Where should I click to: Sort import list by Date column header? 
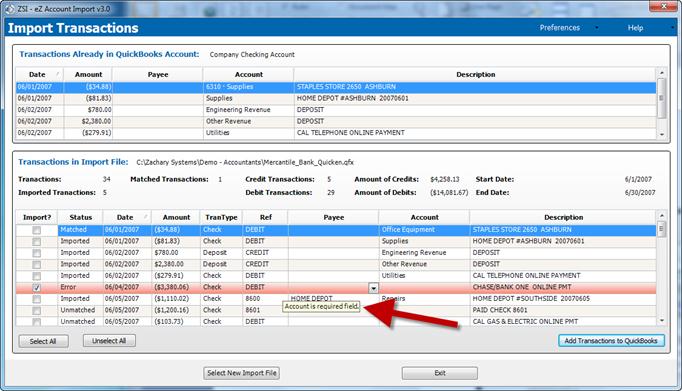click(x=125, y=217)
